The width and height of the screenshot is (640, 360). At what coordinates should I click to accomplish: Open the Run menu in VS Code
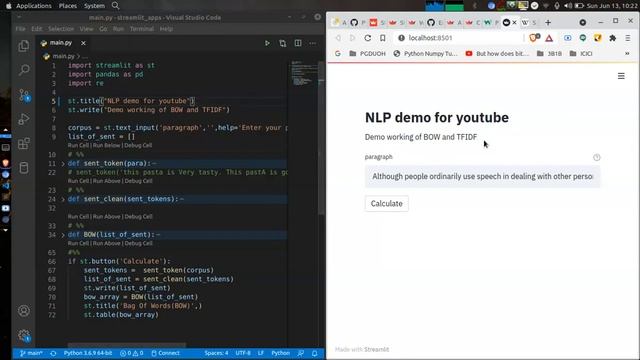118,29
